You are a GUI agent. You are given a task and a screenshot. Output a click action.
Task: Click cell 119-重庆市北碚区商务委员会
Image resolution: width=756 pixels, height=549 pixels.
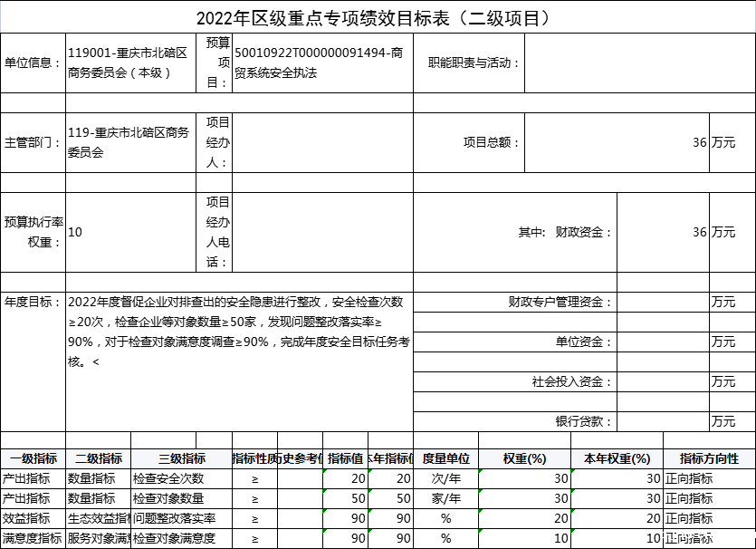click(130, 143)
